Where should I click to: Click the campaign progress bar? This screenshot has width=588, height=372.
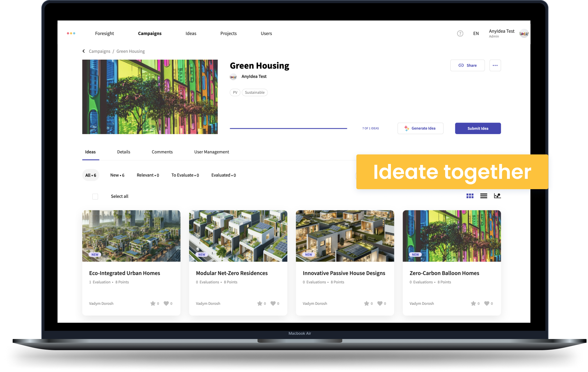(x=288, y=128)
